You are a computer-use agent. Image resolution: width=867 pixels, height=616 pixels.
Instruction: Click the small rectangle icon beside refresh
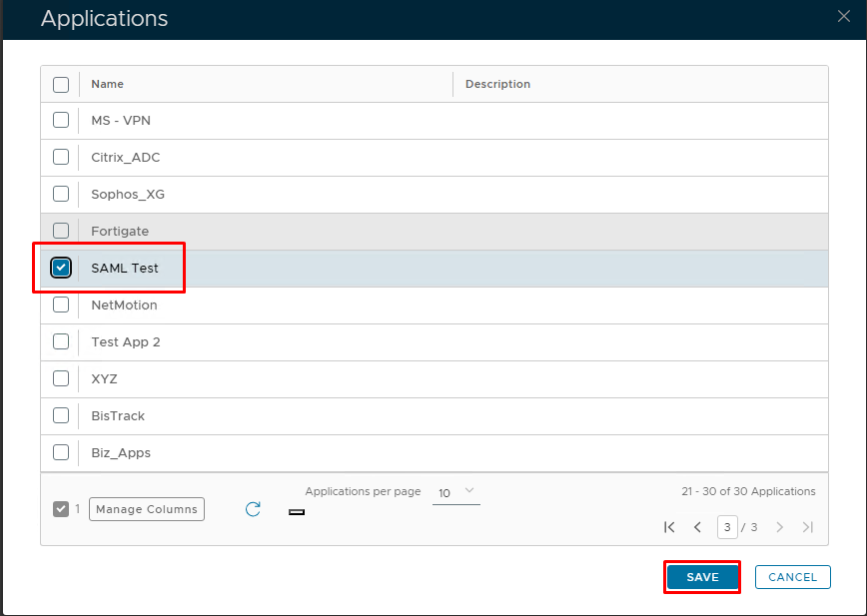pyautogui.click(x=296, y=512)
